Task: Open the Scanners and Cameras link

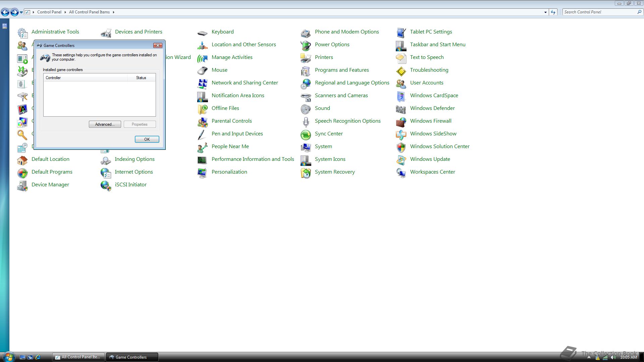Action: [341, 95]
